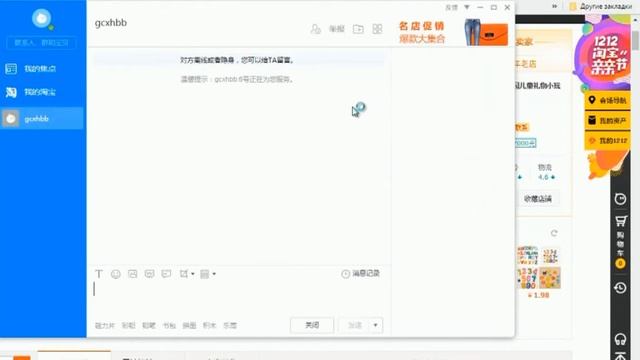Click the quick phrase speech-bubble icon
Screen dimensions: 640x360
point(166,274)
